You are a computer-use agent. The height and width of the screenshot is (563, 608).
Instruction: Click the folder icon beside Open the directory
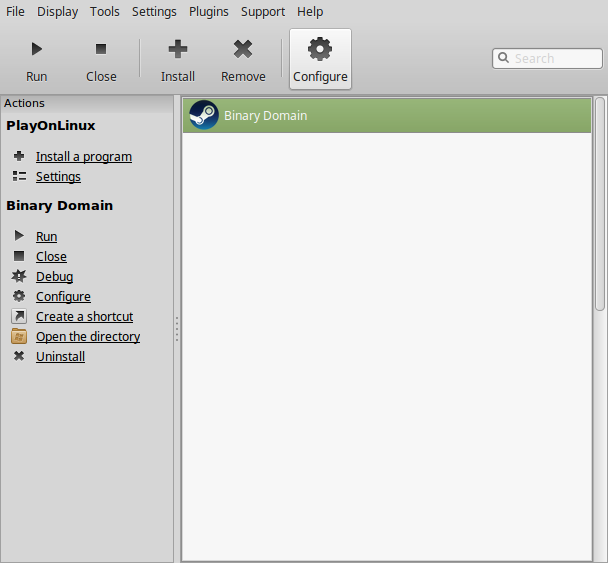19,336
